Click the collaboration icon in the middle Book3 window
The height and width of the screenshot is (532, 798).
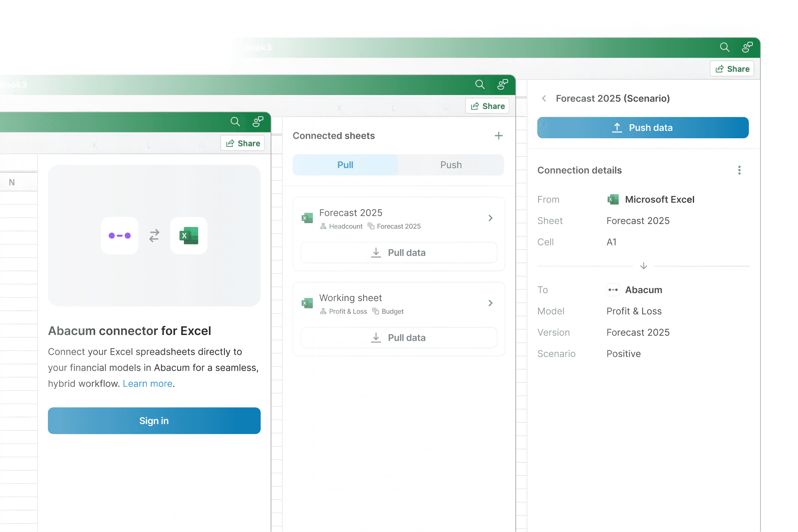tap(502, 85)
